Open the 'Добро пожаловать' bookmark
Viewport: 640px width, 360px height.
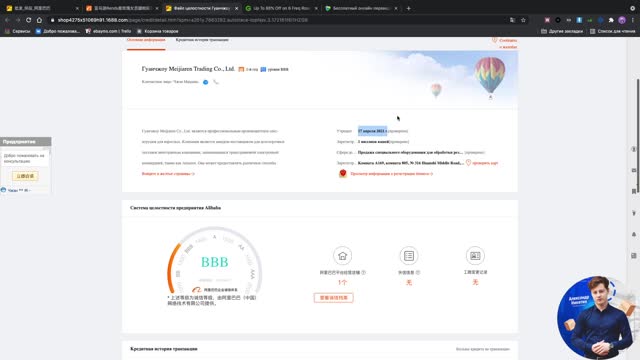click(x=58, y=31)
